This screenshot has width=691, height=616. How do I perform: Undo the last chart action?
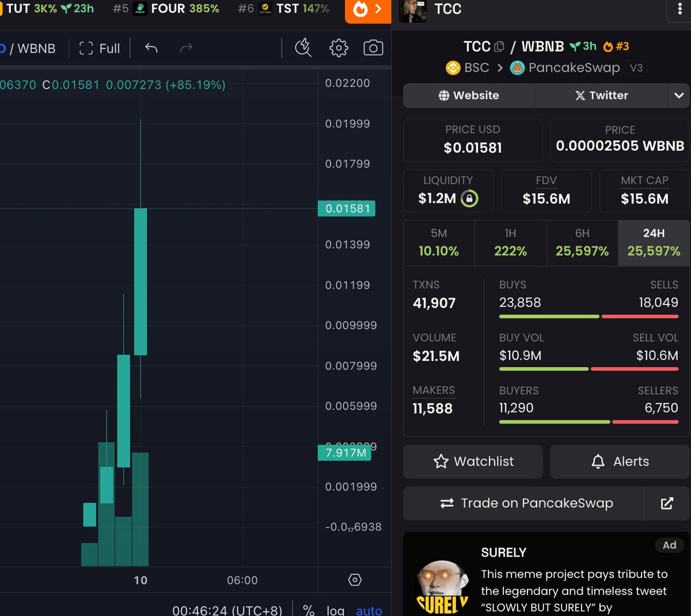pos(151,48)
